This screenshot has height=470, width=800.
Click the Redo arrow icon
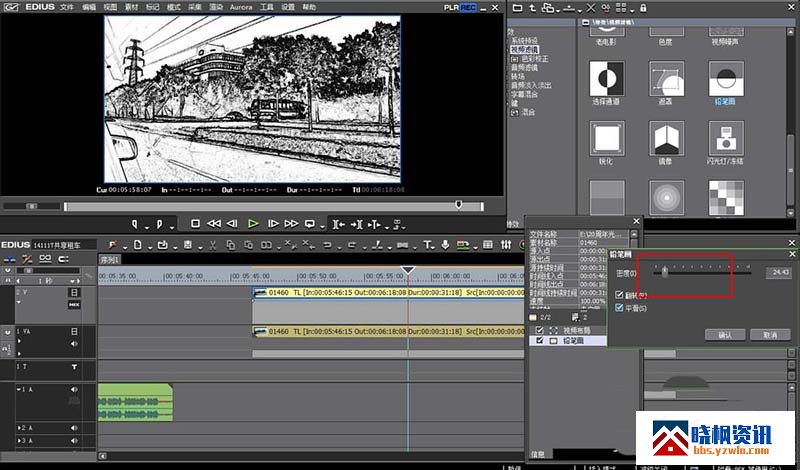352,245
